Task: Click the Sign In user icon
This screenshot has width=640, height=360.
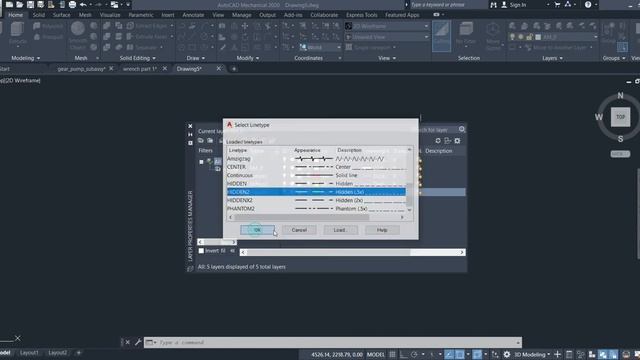Action: point(504,4)
